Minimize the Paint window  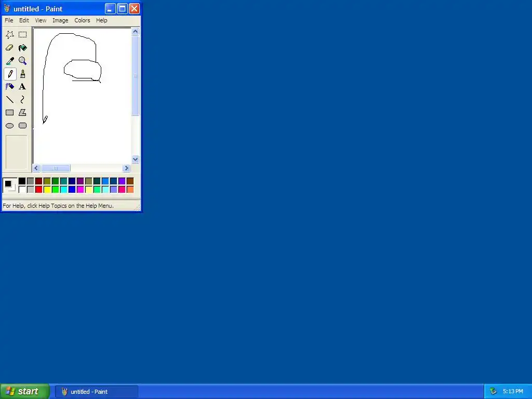(x=110, y=8)
